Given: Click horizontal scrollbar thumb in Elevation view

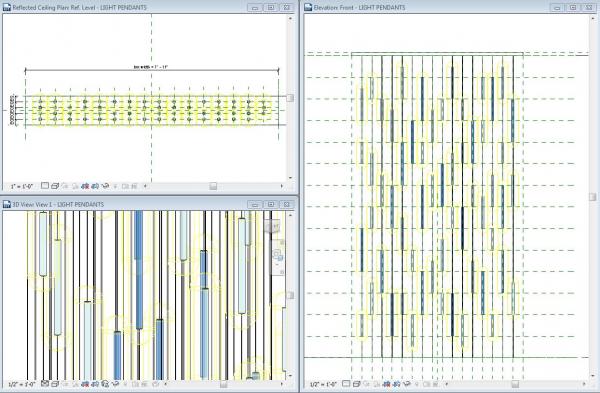Looking at the screenshot, I should (x=515, y=384).
